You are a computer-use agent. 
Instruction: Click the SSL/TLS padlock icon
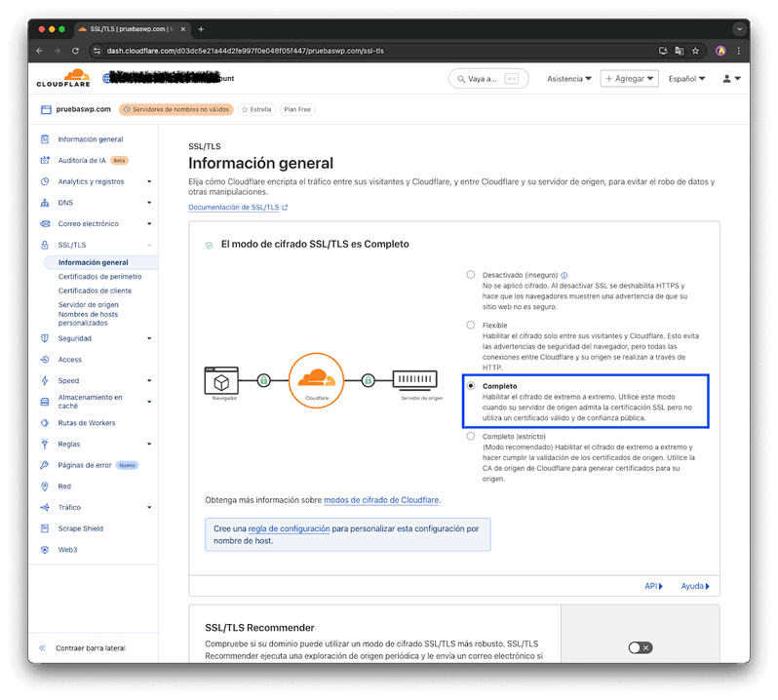pyautogui.click(x=45, y=245)
